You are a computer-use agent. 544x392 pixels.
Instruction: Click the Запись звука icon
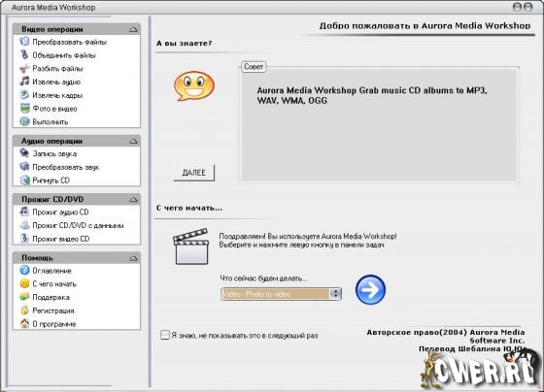(x=24, y=153)
